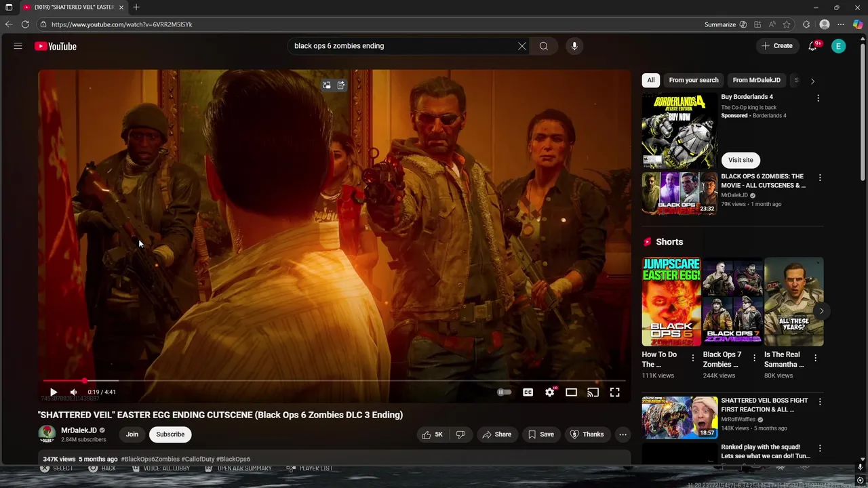The image size is (868, 488).
Task: Visit site for Borderlands 4 ad
Action: [x=741, y=160]
